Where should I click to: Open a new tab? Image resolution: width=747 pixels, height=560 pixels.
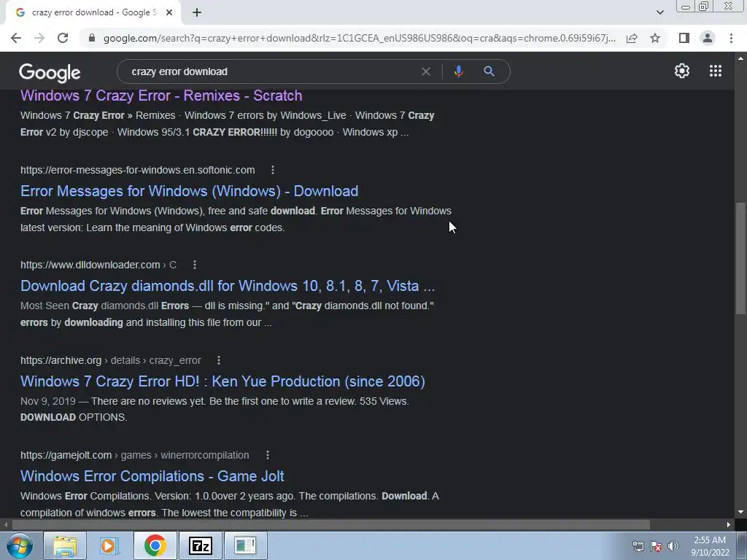(197, 13)
